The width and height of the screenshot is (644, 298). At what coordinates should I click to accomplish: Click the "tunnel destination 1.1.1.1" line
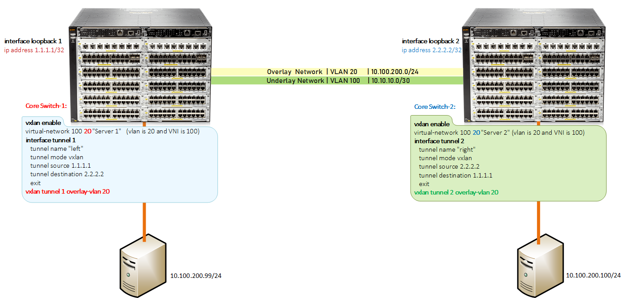click(x=455, y=175)
